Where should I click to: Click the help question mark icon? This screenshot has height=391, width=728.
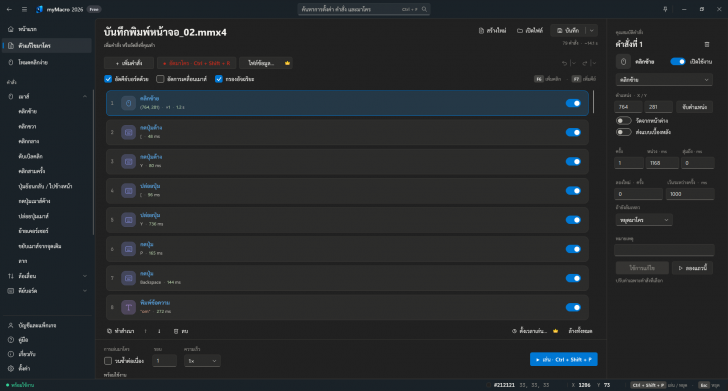(x=11, y=340)
